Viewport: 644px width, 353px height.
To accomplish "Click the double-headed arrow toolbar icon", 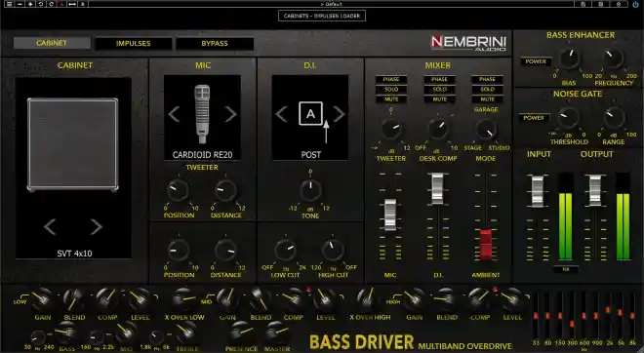I will [72, 4].
